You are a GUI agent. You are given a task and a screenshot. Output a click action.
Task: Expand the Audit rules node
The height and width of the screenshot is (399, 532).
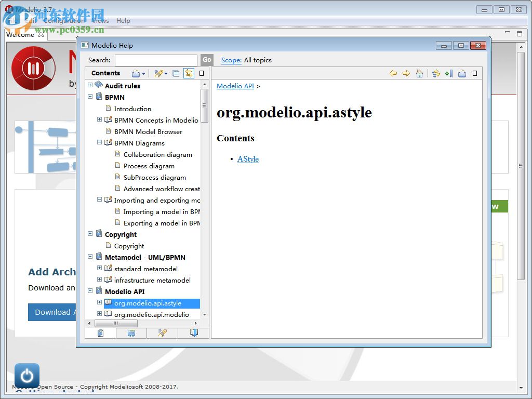(x=90, y=85)
